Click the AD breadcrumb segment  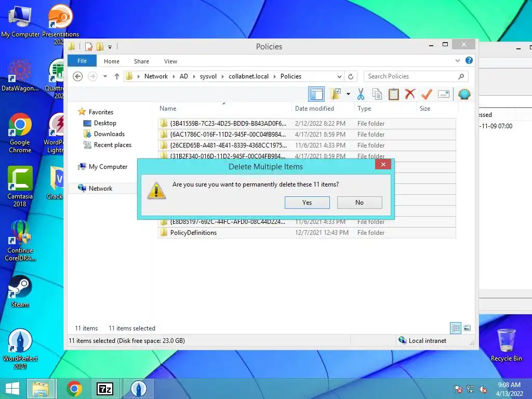(184, 76)
